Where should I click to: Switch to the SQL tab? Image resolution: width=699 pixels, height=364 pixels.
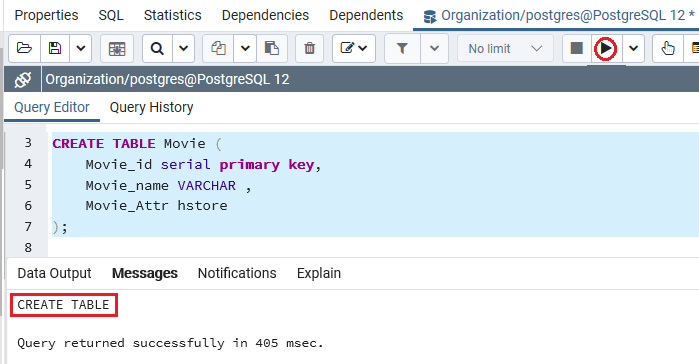pyautogui.click(x=111, y=15)
